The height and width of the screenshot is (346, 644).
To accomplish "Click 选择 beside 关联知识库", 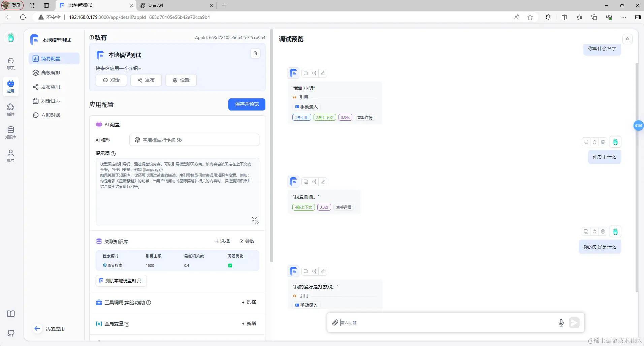I will (222, 241).
